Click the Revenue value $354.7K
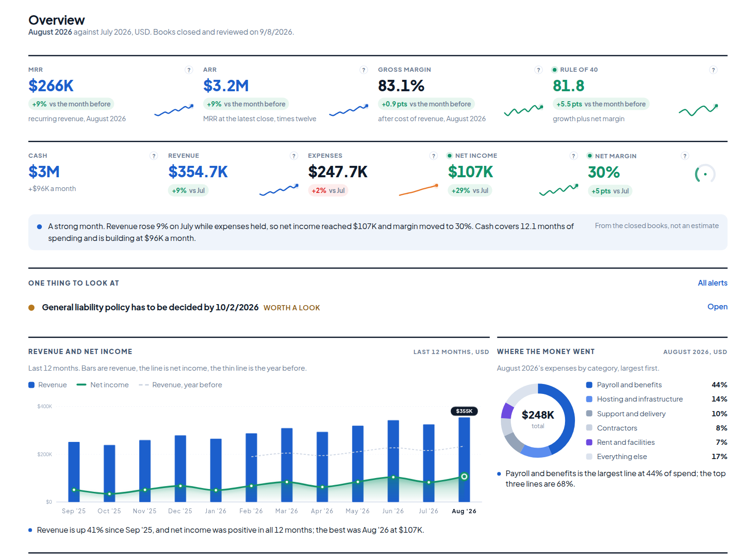 [x=198, y=172]
